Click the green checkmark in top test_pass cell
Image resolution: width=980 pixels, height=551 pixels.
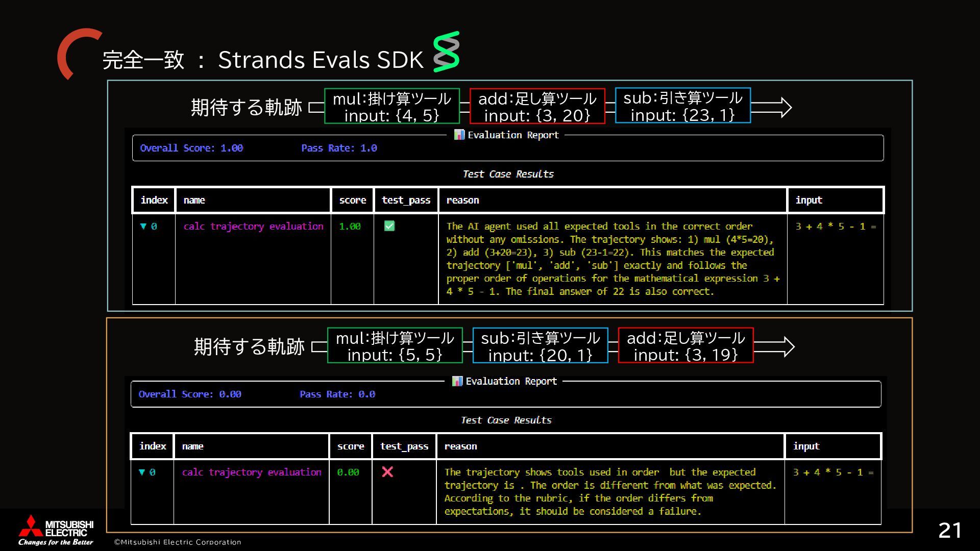tap(389, 226)
